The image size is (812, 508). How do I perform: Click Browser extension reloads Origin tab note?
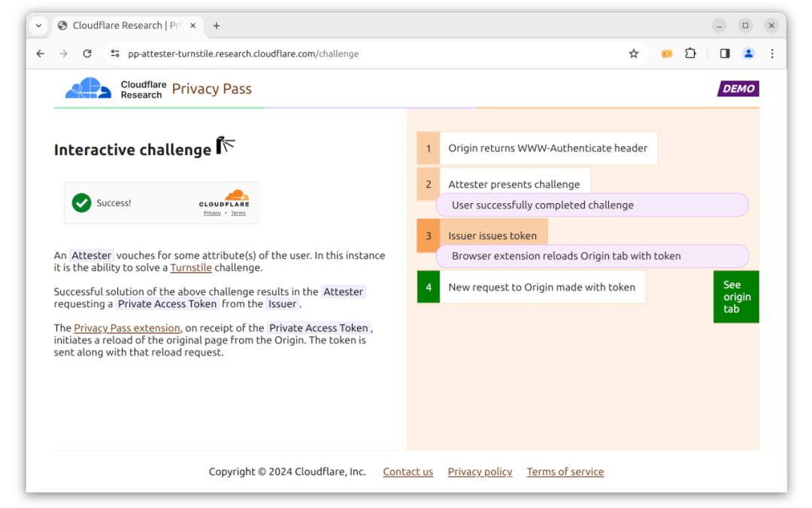point(592,256)
